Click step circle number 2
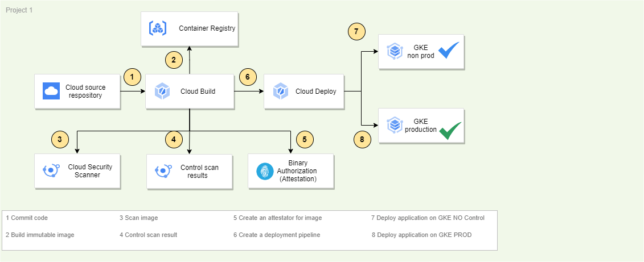 (174, 59)
